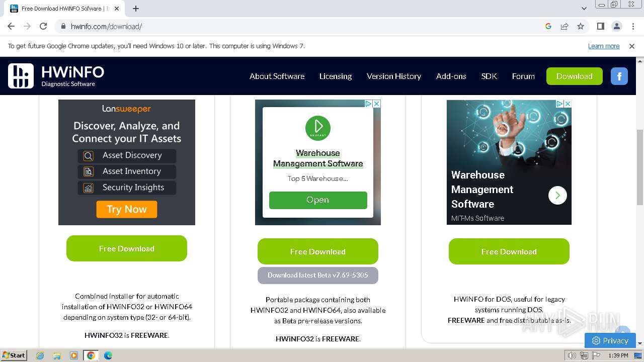Open Microsoft Edge from the taskbar

pyautogui.click(x=108, y=355)
